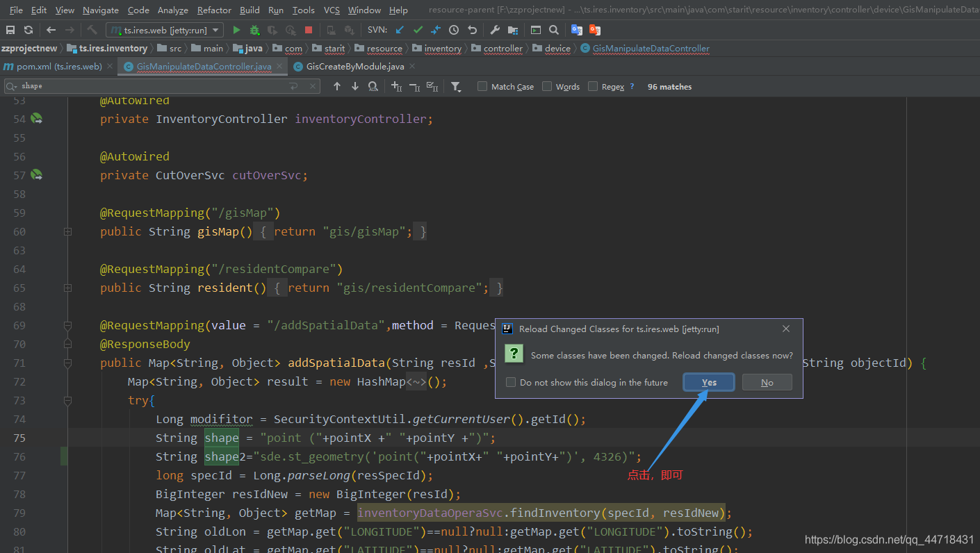
Task: Collapse the try block fold on line 73
Action: click(67, 400)
